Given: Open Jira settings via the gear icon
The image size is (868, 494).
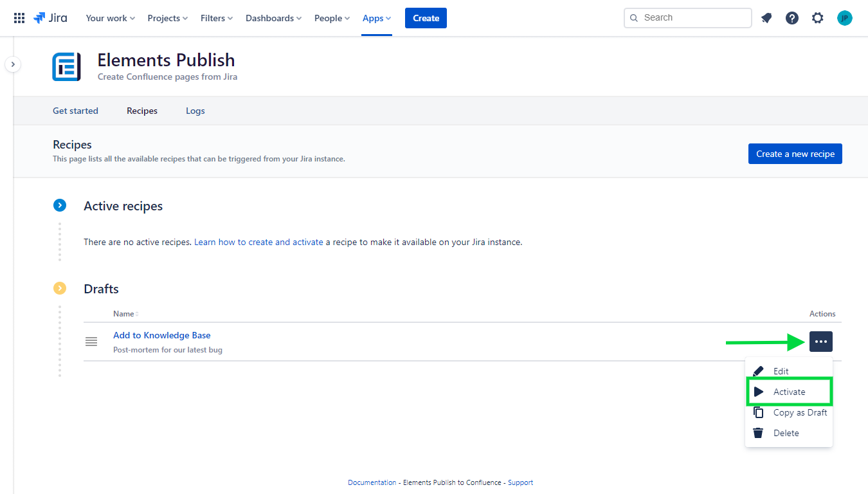Looking at the screenshot, I should [x=817, y=17].
